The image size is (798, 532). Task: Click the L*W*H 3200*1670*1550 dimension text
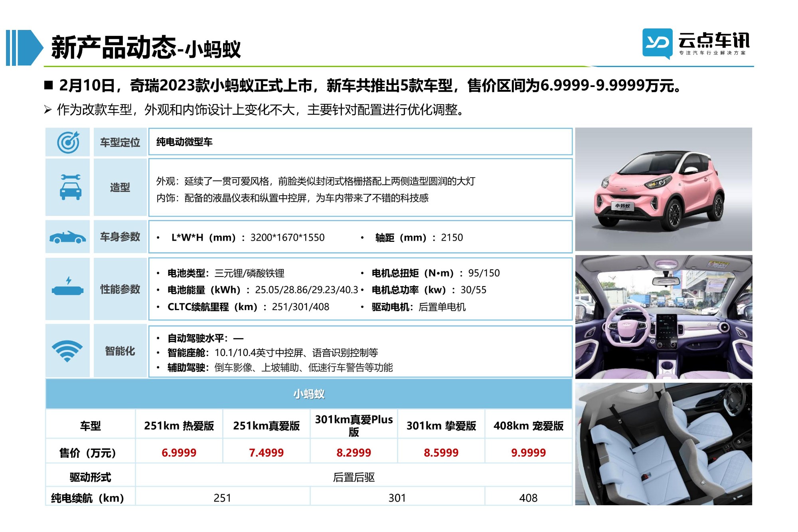point(248,237)
